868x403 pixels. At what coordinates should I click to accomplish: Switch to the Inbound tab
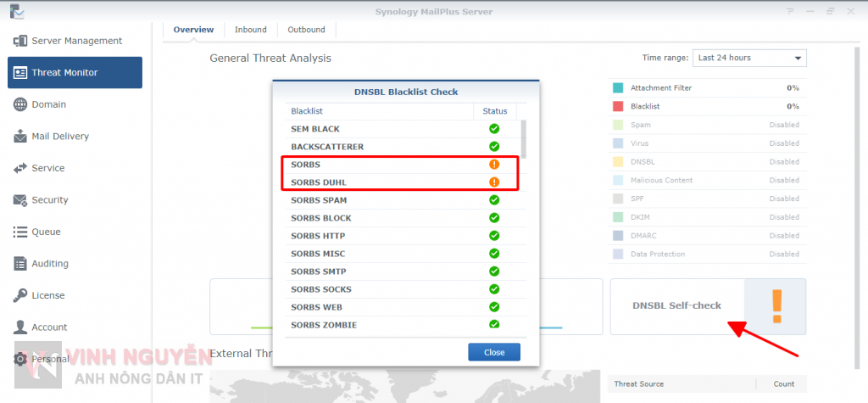250,30
